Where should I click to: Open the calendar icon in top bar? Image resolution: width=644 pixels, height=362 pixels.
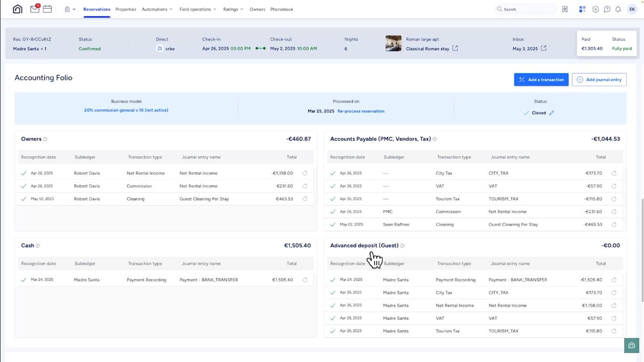click(x=47, y=9)
